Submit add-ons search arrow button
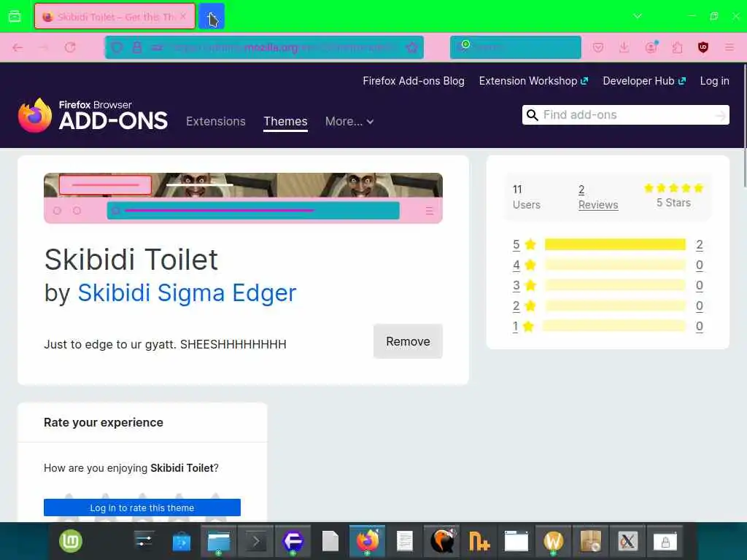This screenshot has width=747, height=560. [721, 115]
